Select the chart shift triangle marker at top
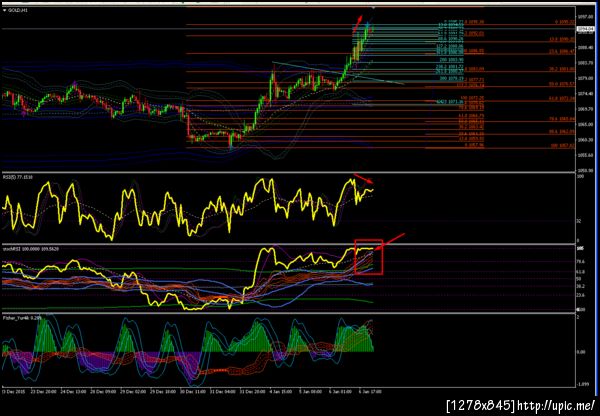 (x=373, y=7)
